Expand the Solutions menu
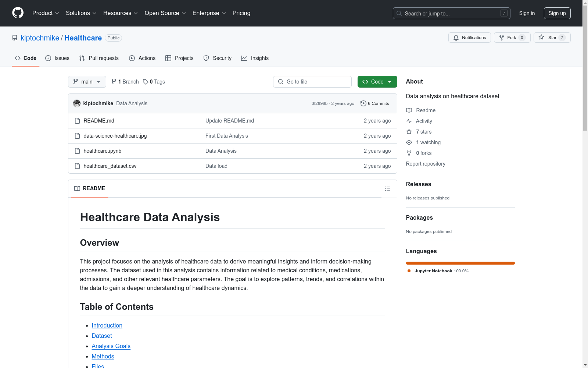Viewport: 588px width, 368px height. point(81,13)
